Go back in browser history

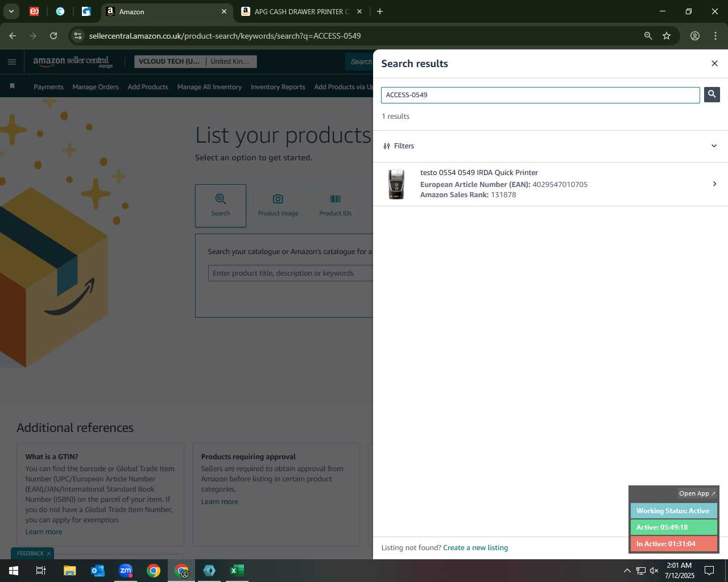[13, 36]
